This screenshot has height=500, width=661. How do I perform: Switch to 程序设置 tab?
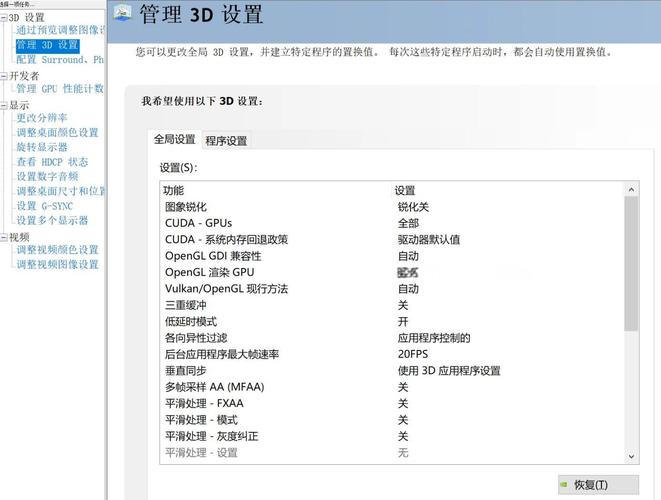[x=226, y=141]
